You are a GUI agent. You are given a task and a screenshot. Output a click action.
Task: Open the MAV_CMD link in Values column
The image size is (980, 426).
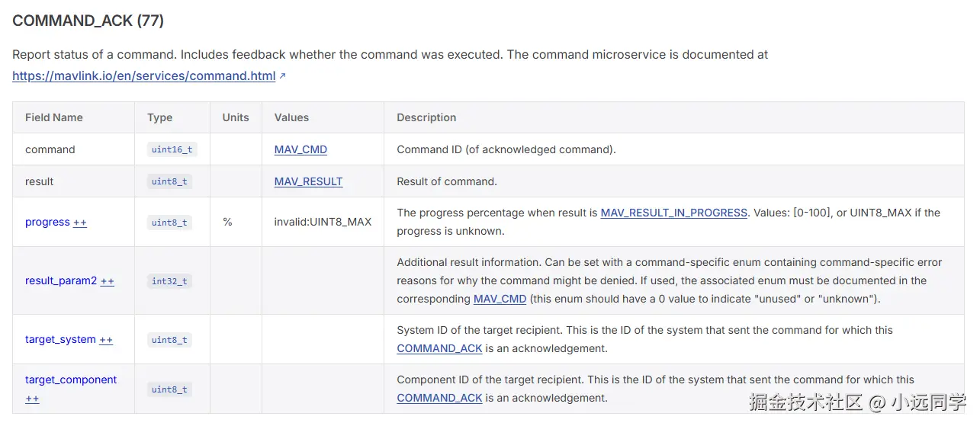[300, 150]
